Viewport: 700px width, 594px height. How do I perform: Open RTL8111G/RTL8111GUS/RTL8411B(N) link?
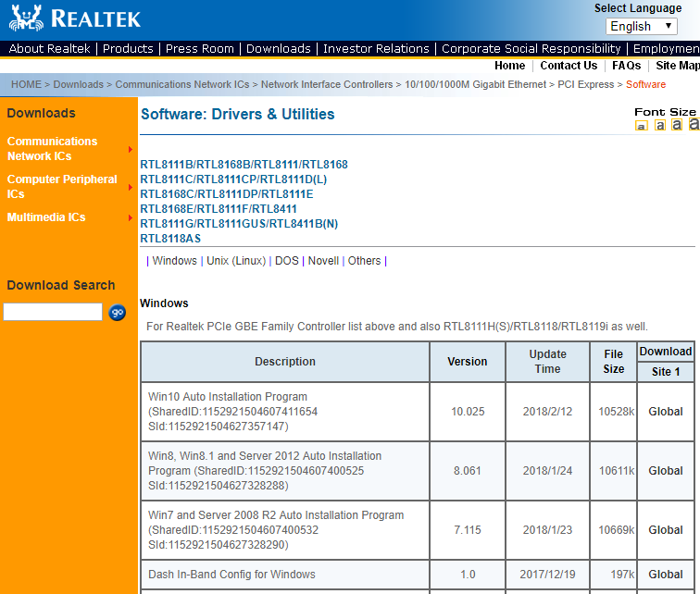click(x=239, y=224)
